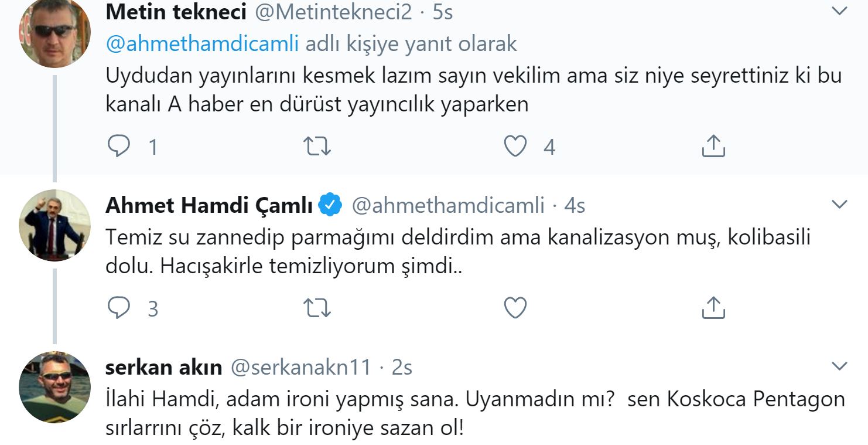Like Ahmet Hamdi Çamlı's tweet

pos(515,308)
